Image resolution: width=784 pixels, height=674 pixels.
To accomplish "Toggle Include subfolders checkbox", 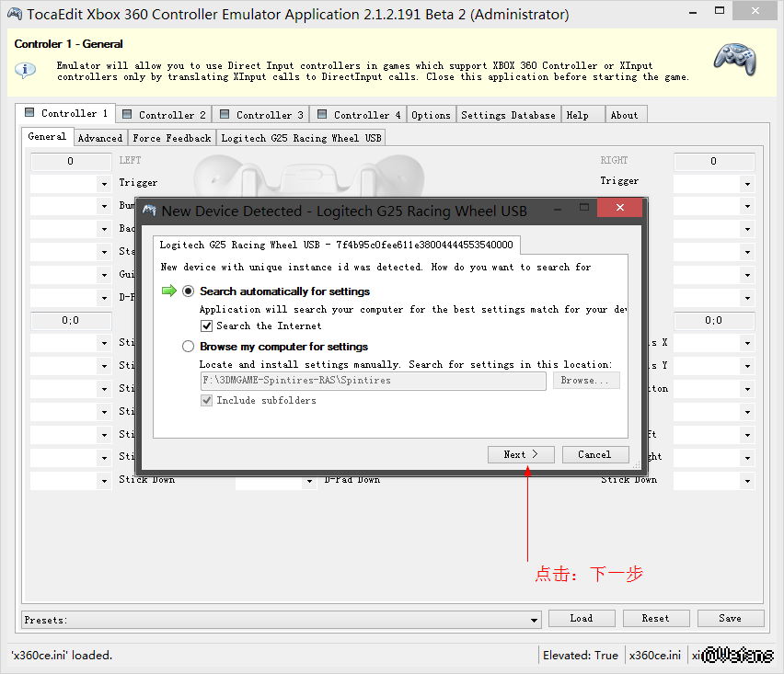I will [206, 400].
